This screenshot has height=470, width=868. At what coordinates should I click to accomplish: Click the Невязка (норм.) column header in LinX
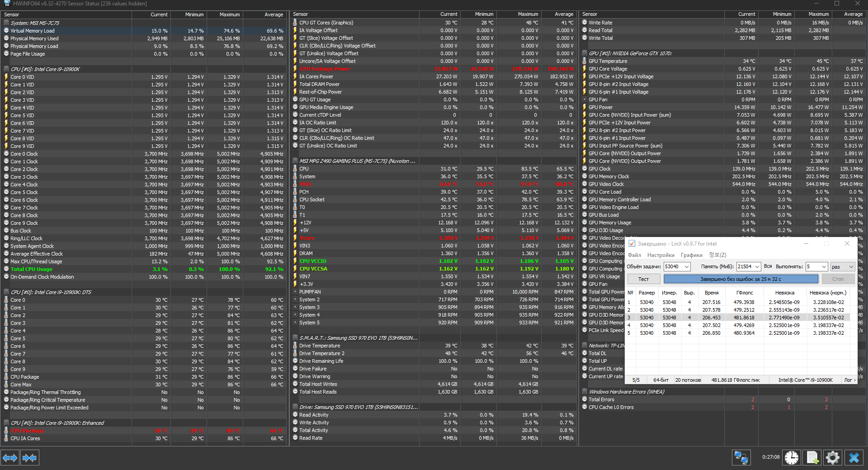828,293
